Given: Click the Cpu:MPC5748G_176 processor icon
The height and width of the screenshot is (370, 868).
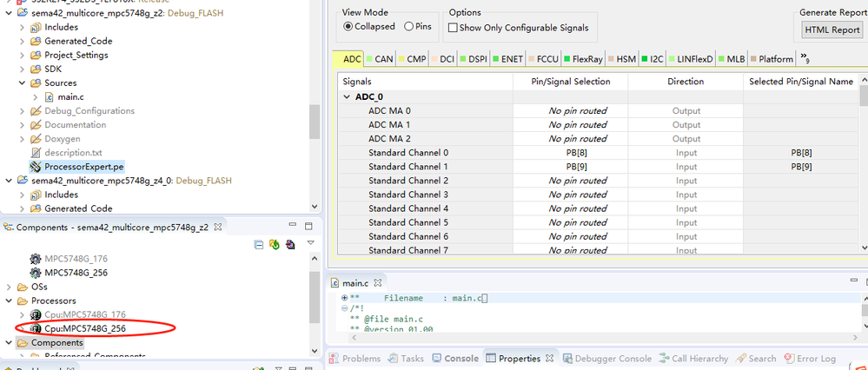Looking at the screenshot, I should tap(36, 314).
